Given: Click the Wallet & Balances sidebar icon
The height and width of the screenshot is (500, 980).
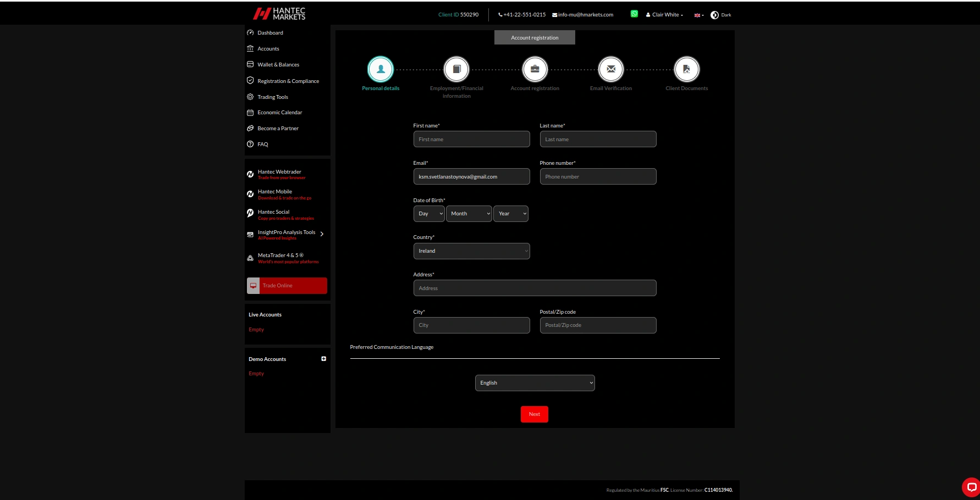Looking at the screenshot, I should 250,64.
